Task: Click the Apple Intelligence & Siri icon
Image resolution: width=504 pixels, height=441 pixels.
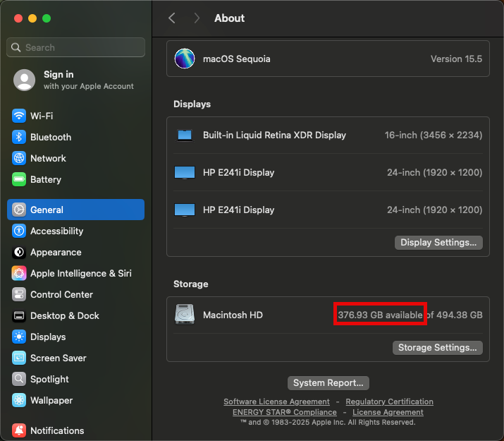Action: point(19,273)
